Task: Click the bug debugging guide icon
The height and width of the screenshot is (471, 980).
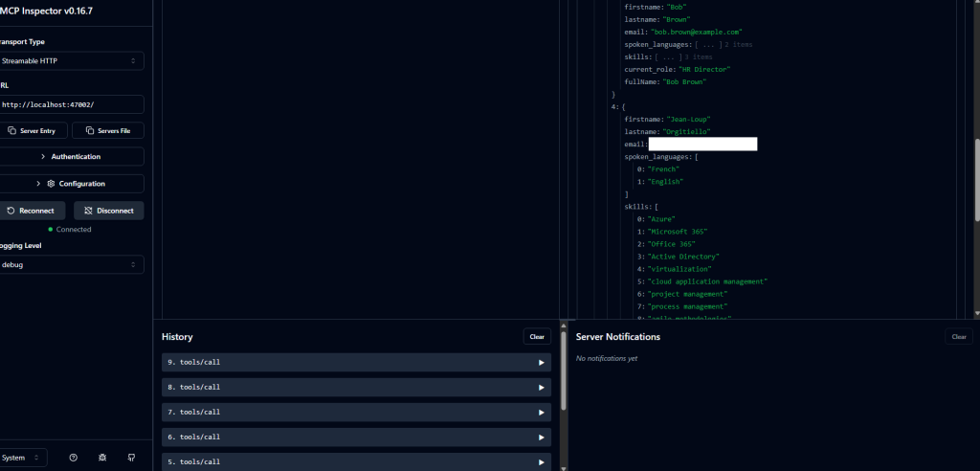Action: (x=102, y=458)
